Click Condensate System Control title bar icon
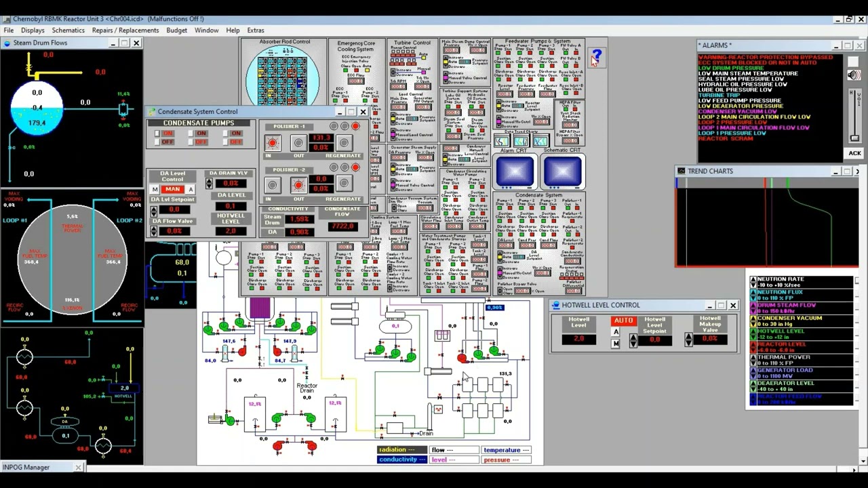 (x=153, y=111)
